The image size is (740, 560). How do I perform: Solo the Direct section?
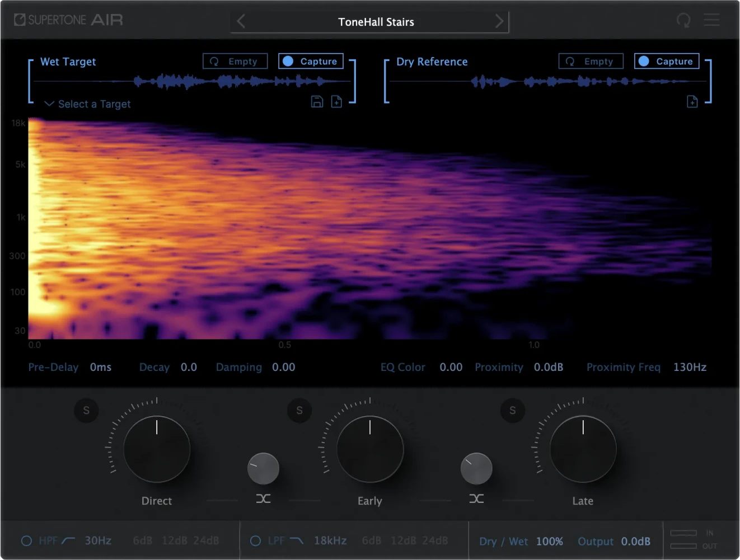click(x=86, y=411)
